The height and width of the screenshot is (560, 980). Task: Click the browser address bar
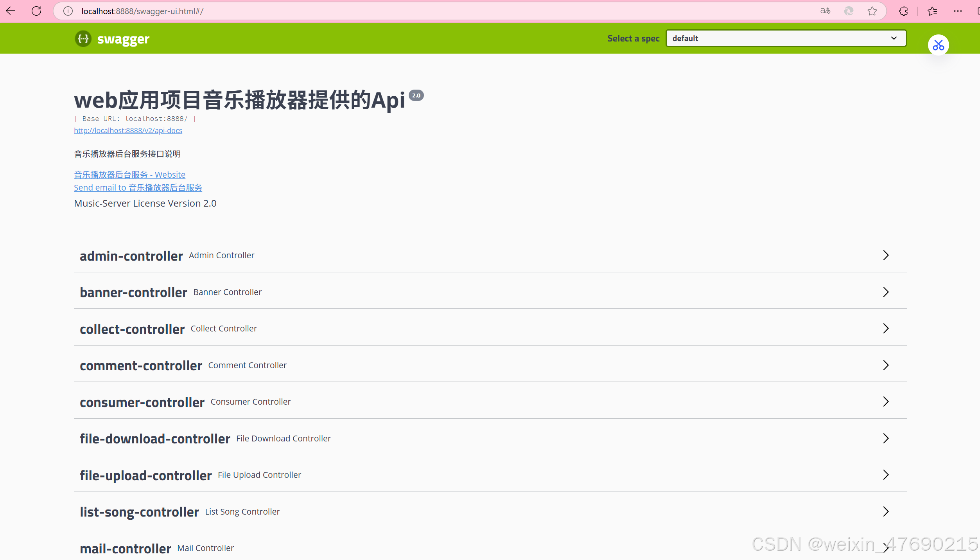pos(430,11)
